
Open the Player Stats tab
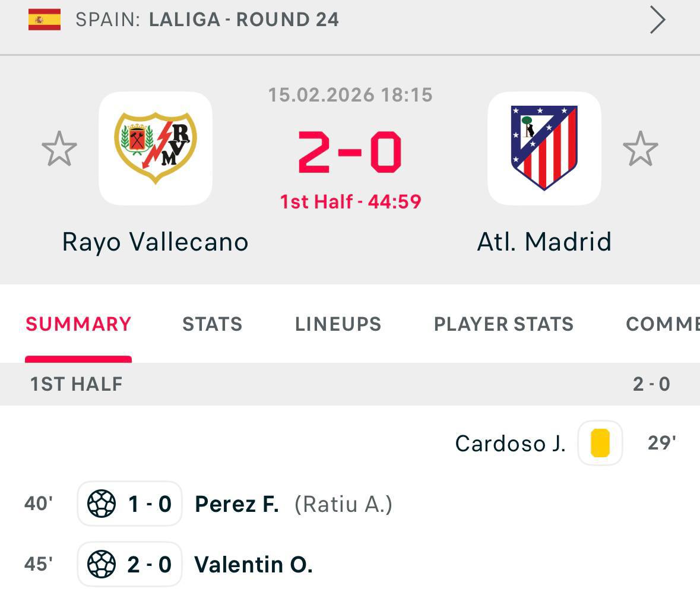click(503, 324)
